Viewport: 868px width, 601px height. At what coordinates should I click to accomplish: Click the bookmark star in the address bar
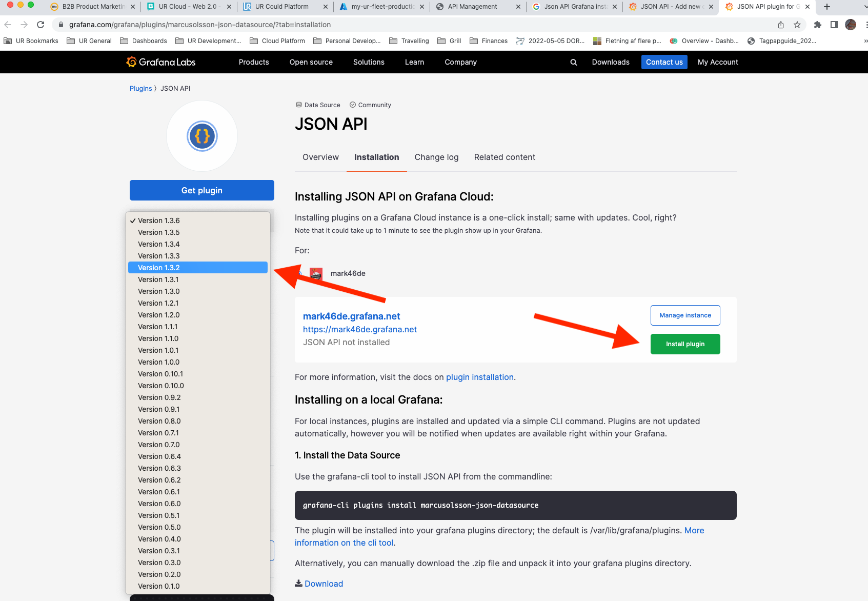coord(797,24)
